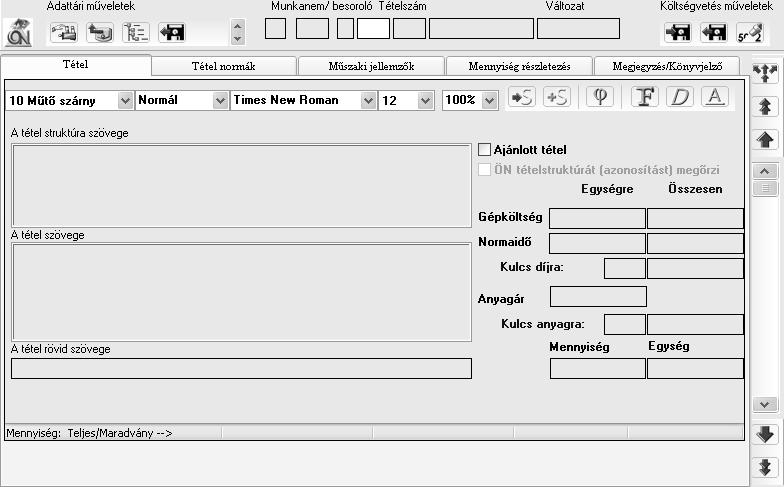Click the white Tételszám field
784x487 pixels.
[x=373, y=28]
